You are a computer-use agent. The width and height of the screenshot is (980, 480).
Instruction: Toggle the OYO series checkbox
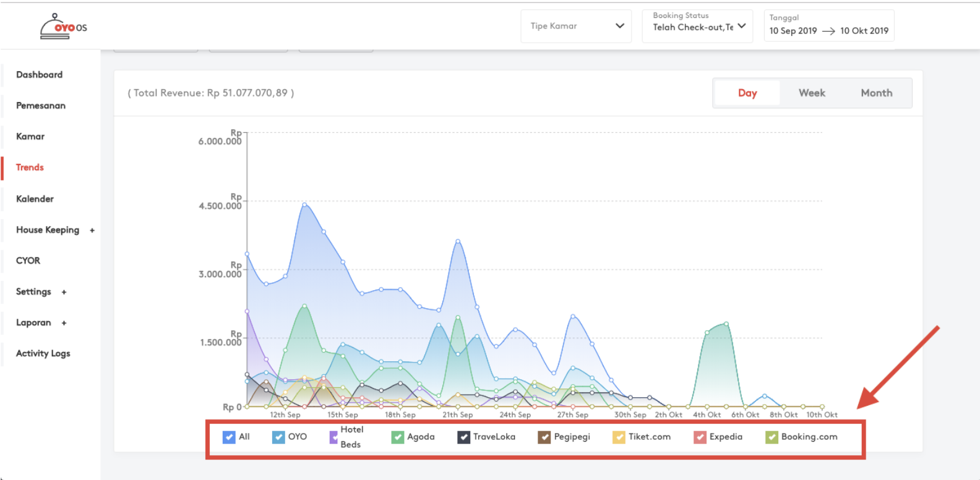[x=278, y=437]
